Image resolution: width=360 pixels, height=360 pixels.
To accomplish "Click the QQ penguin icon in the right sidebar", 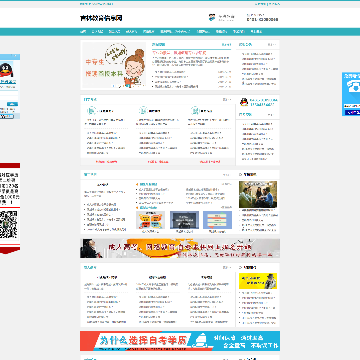I will tap(244, 102).
